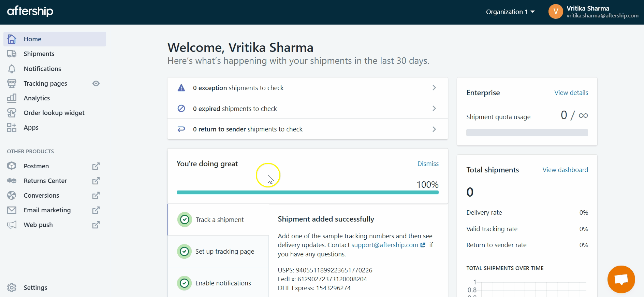Go to Shipments in the sidebar

[39, 54]
